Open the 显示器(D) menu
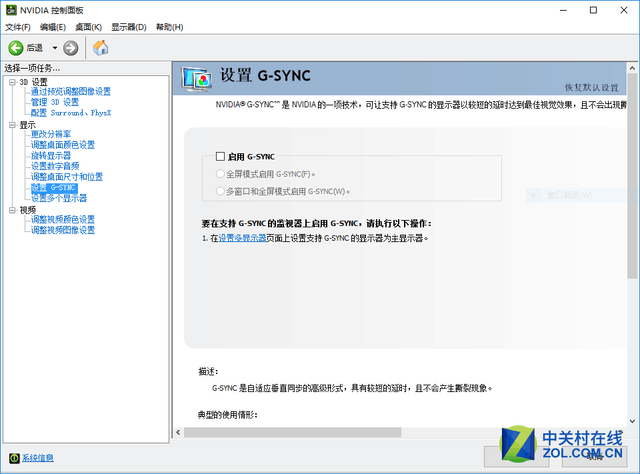The width and height of the screenshot is (640, 474). point(129,27)
